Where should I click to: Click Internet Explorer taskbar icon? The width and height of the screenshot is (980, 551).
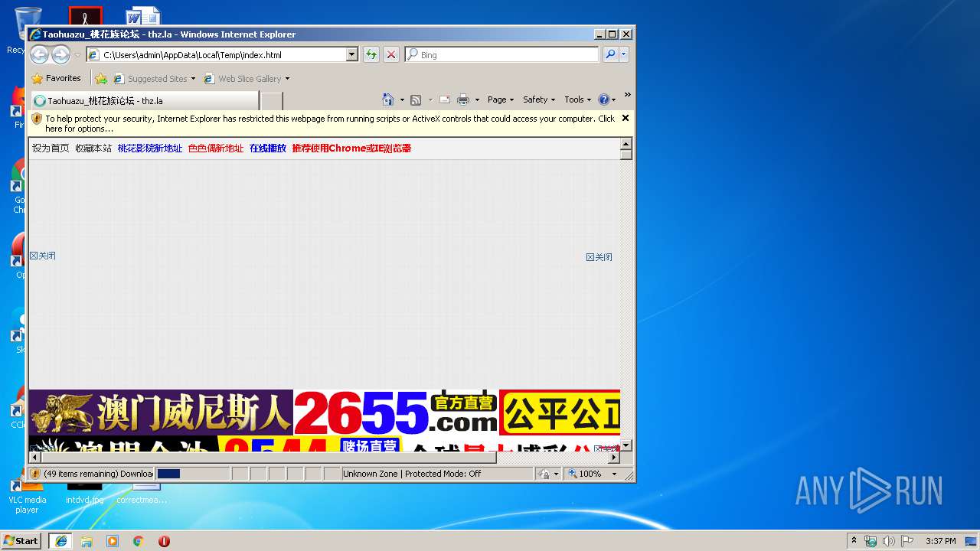coord(60,540)
